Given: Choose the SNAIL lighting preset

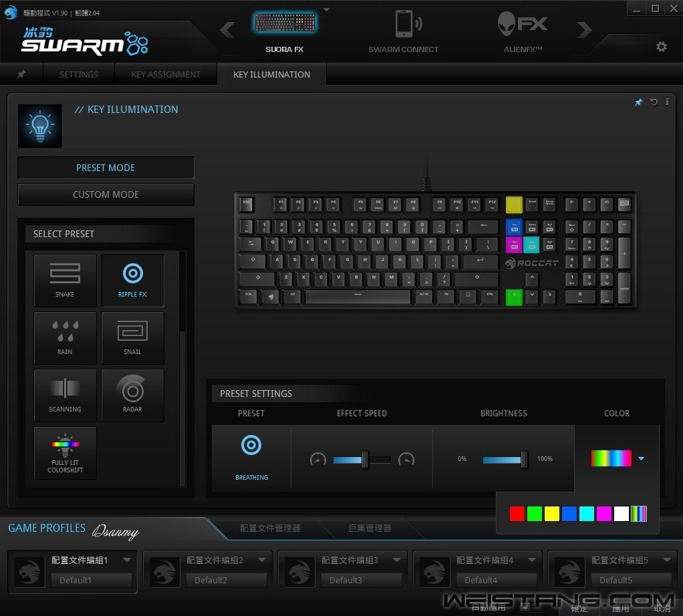Looking at the screenshot, I should tap(132, 338).
